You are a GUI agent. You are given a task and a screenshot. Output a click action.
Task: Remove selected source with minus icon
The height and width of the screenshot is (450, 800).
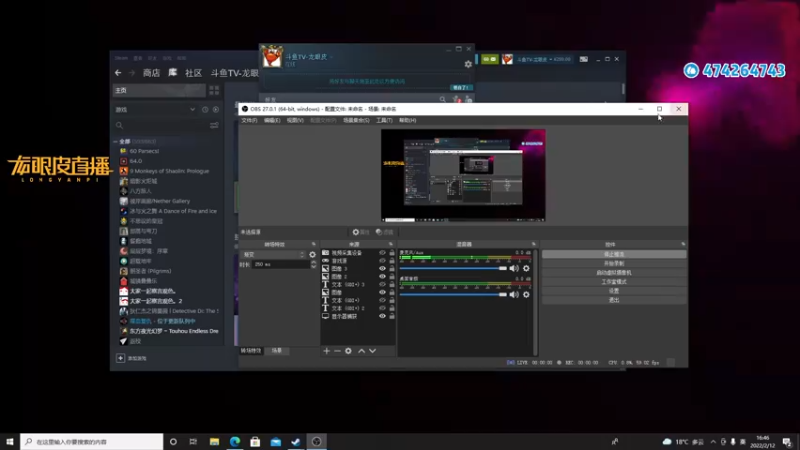(337, 351)
